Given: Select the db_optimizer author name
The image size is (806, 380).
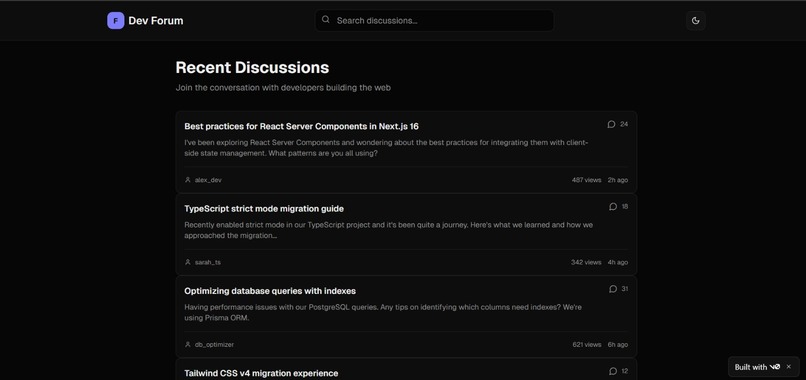Looking at the screenshot, I should [214, 345].
